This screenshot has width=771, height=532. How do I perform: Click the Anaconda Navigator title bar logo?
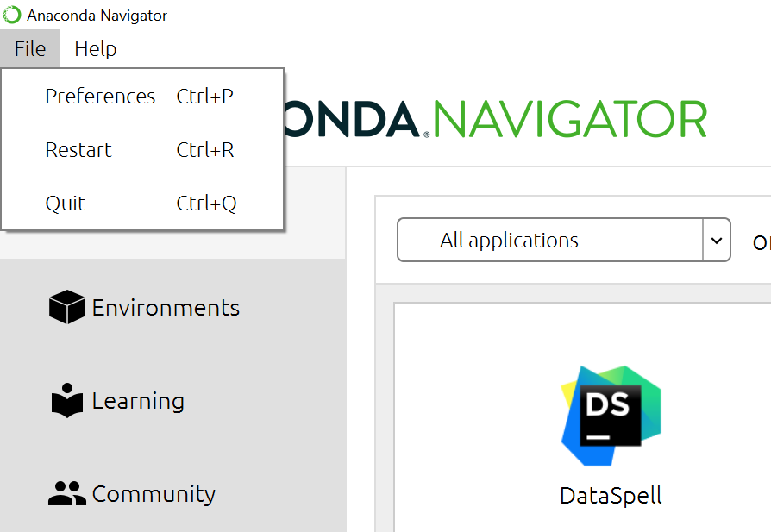pyautogui.click(x=12, y=15)
